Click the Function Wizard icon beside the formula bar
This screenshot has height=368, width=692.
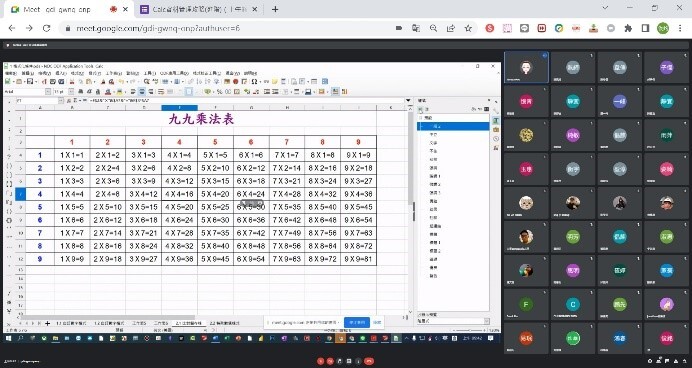[68, 101]
